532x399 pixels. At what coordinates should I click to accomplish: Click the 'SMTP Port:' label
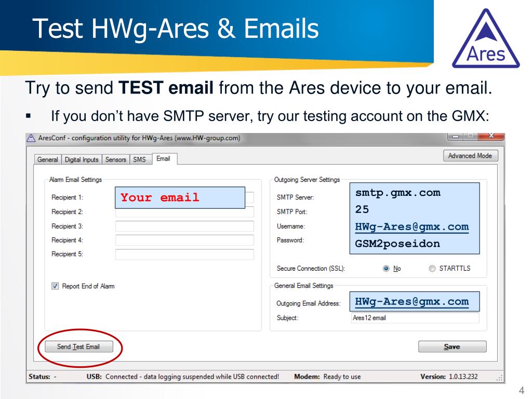(x=292, y=212)
